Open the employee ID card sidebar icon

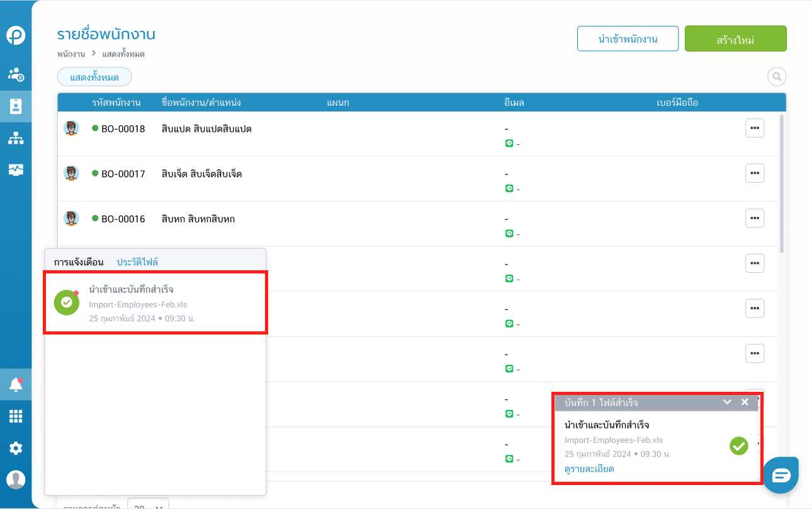click(x=16, y=106)
